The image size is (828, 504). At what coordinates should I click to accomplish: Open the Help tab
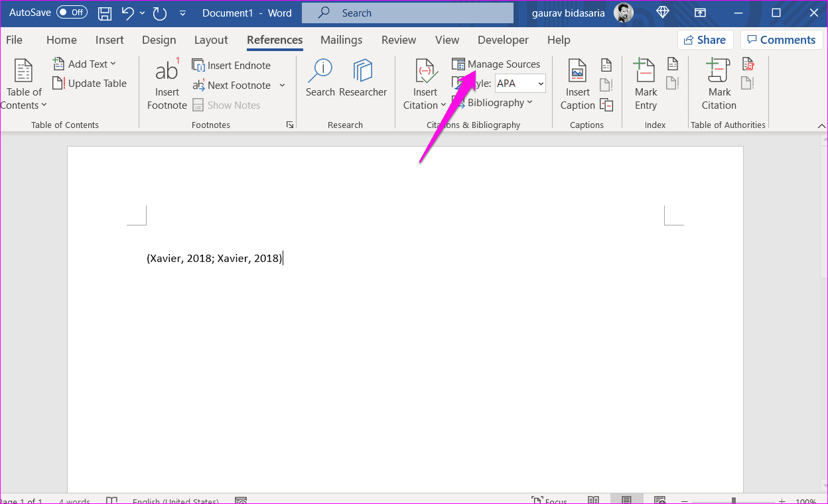(559, 40)
